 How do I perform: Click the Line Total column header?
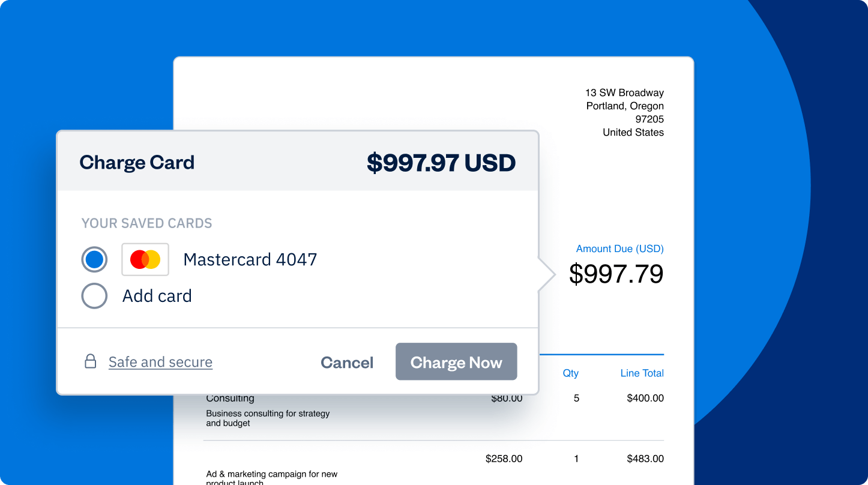point(642,373)
